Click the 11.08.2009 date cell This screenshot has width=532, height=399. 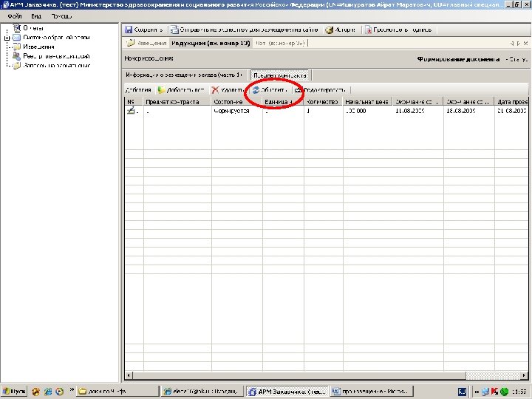click(418, 111)
